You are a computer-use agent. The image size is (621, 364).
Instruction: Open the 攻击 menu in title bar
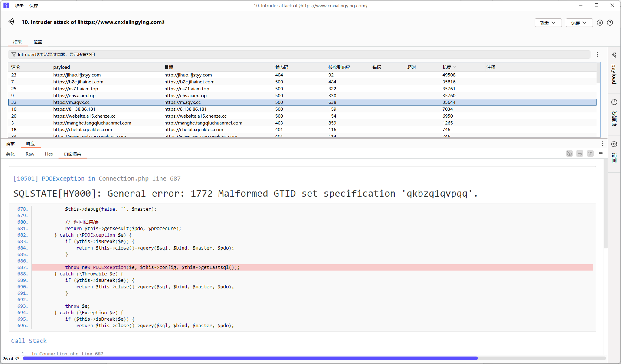click(19, 5)
